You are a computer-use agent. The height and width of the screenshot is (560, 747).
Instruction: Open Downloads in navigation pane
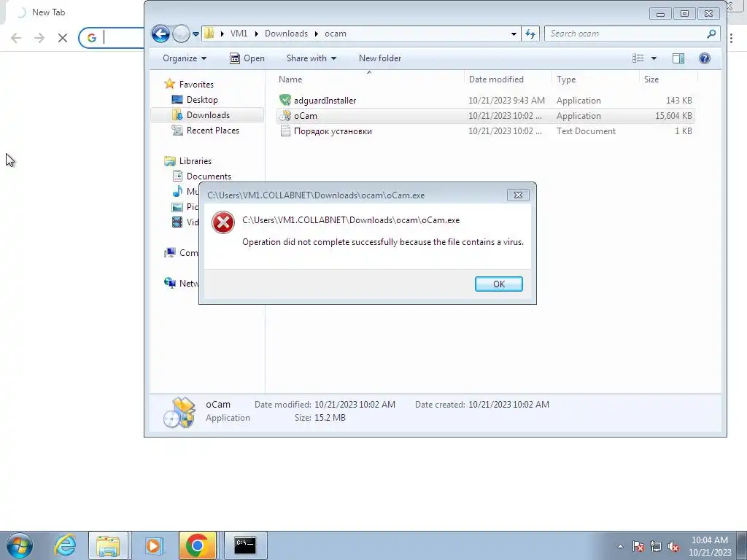coord(208,114)
